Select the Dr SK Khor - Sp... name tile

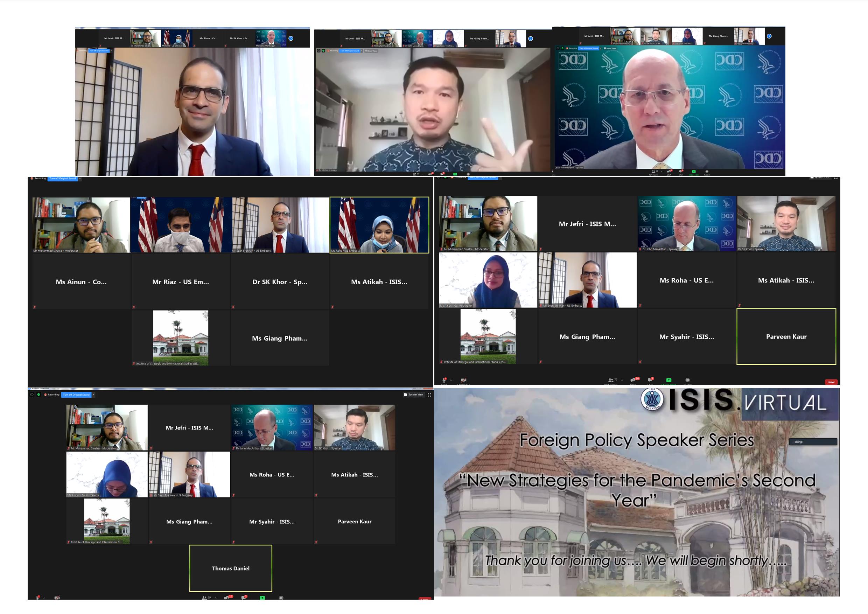280,282
